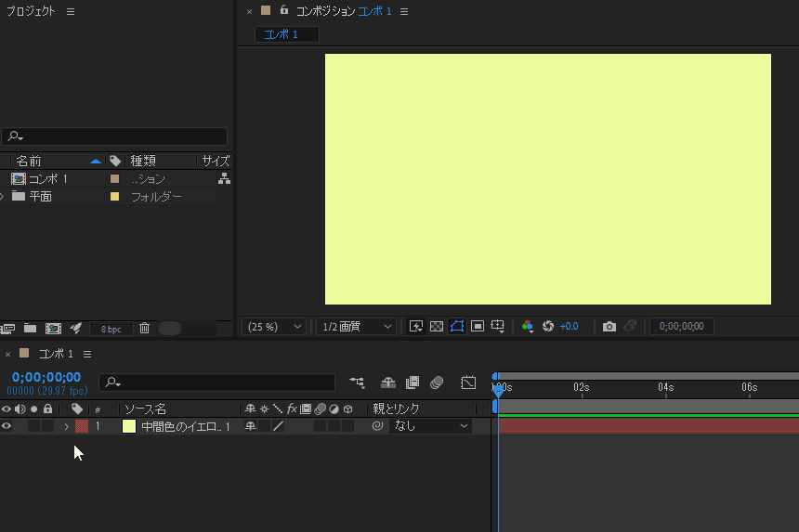The width and height of the screenshot is (799, 532).
Task: Open the graph editor
Action: tap(467, 383)
